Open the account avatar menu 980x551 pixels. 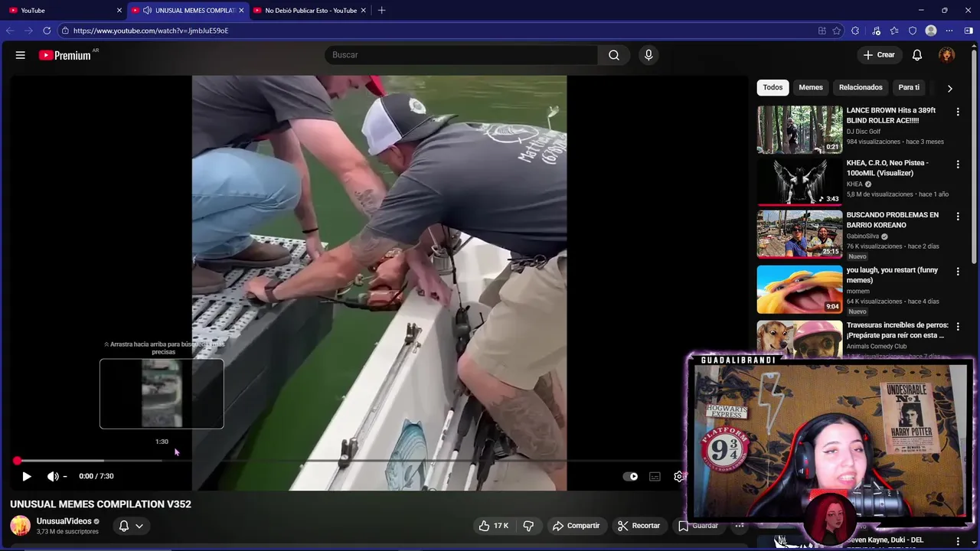pyautogui.click(x=947, y=55)
